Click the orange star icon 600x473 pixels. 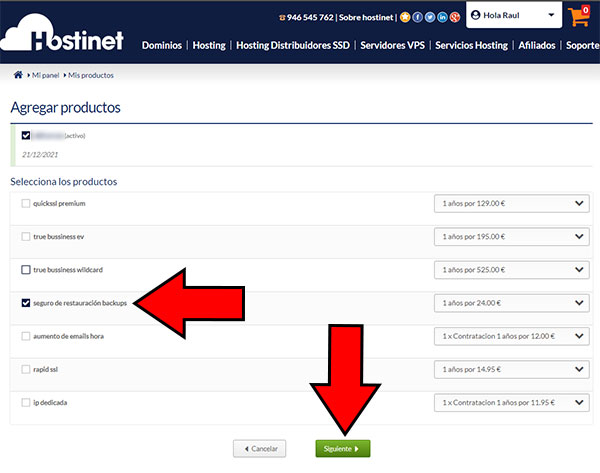click(405, 17)
